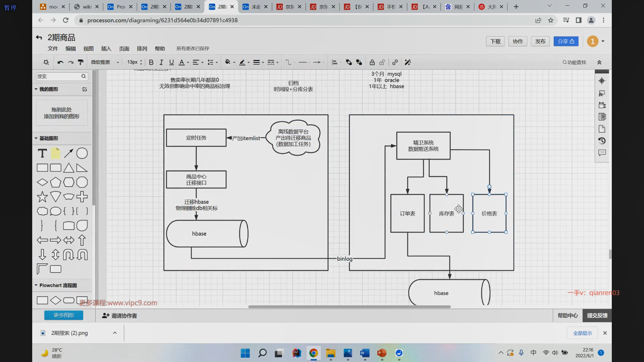This screenshot has width=644, height=362.
Task: Expand the fill color dropdown arrow
Action: pyautogui.click(x=234, y=62)
